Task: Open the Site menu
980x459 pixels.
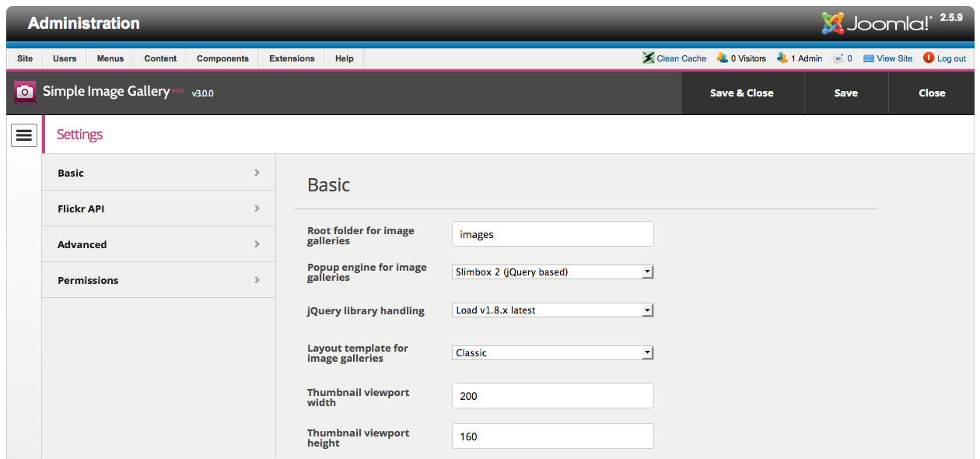Action: point(25,58)
